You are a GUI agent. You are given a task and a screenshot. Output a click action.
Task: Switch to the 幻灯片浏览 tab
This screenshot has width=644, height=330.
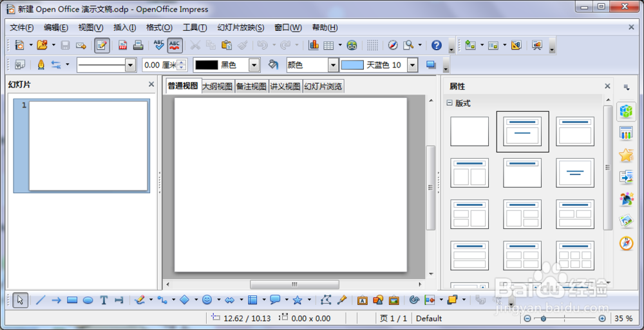click(x=323, y=87)
